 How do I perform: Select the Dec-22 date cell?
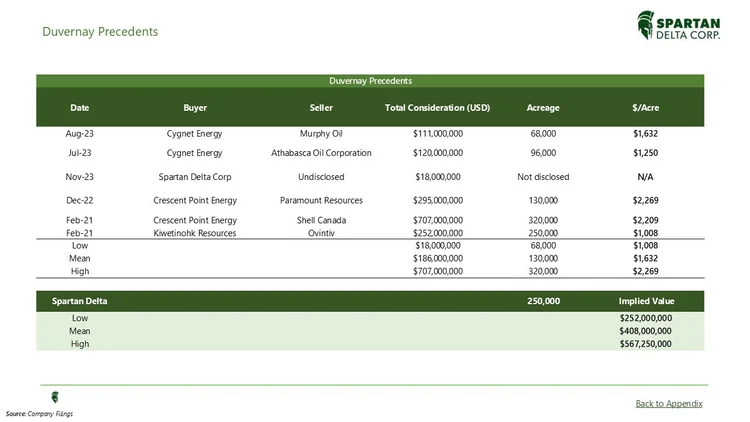point(79,200)
